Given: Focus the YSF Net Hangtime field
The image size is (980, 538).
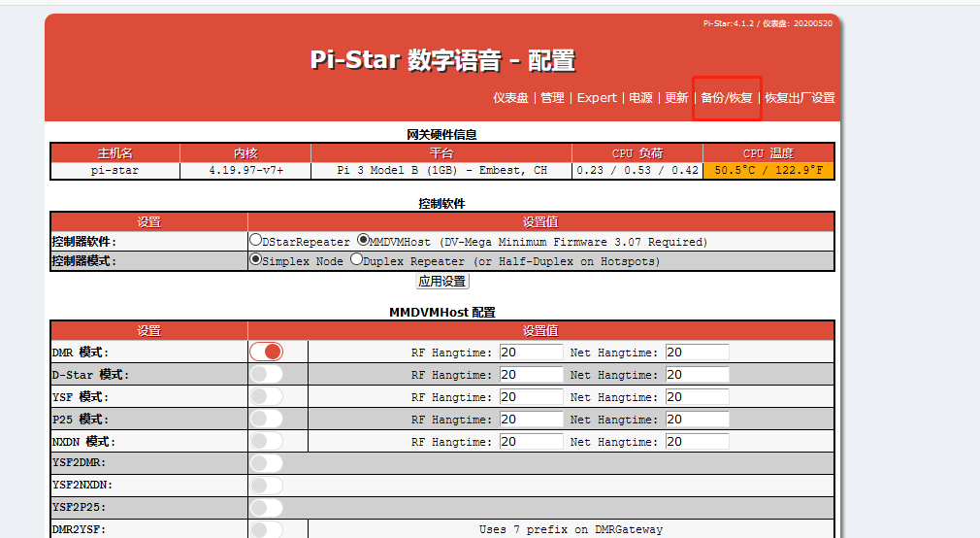Looking at the screenshot, I should point(697,396).
